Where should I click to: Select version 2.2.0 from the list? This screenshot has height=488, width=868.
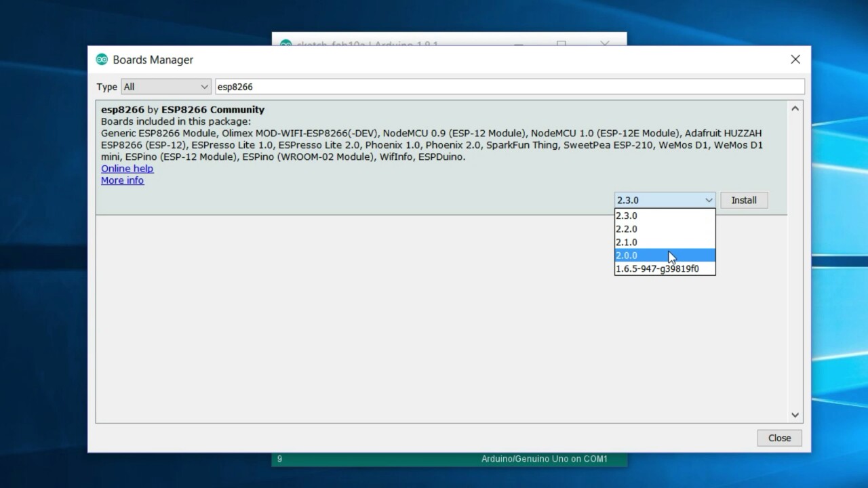pos(665,229)
